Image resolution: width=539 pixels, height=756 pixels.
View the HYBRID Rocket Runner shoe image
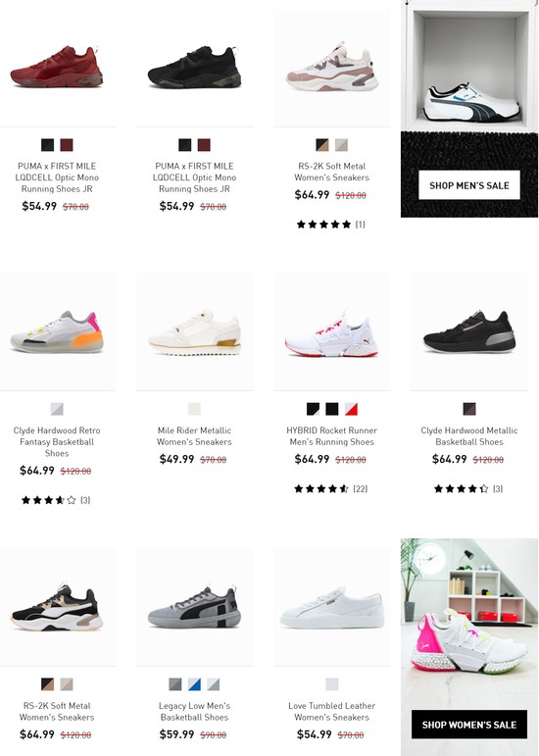[332, 331]
